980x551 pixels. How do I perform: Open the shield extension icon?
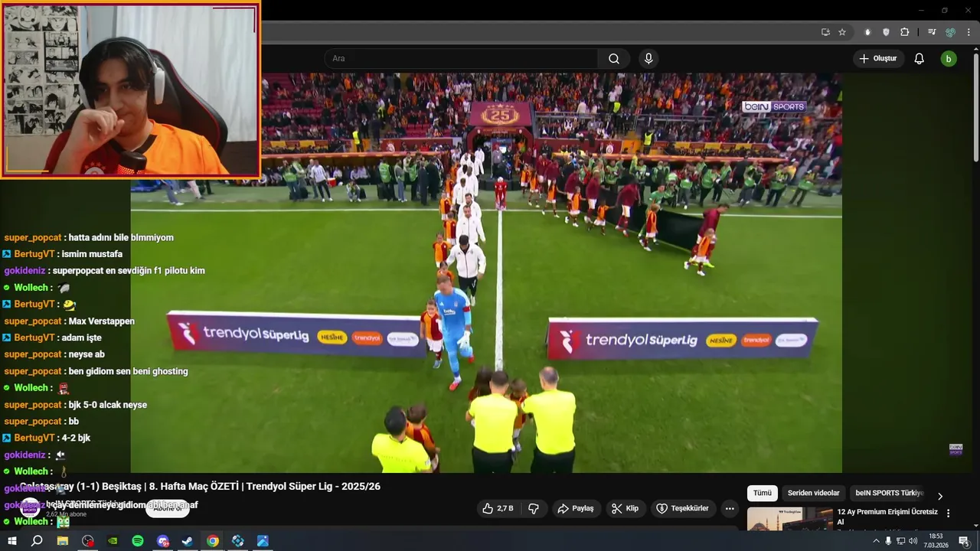886,32
